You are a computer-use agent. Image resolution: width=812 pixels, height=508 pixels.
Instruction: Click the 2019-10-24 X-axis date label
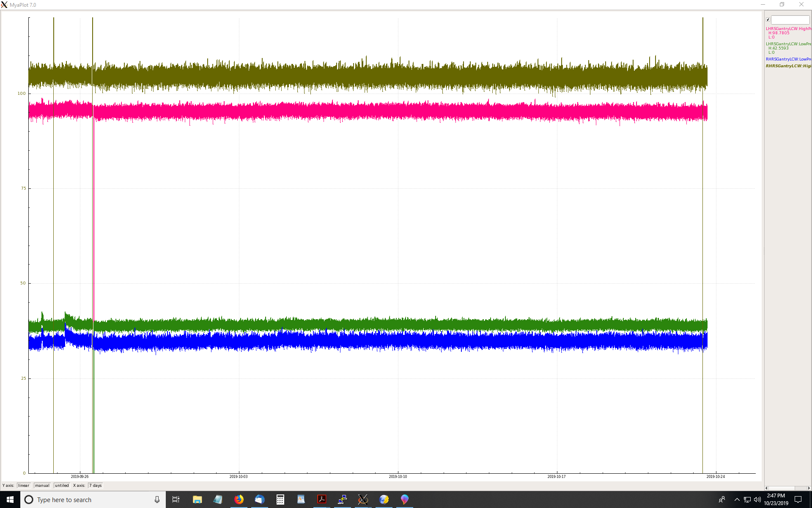coord(716,477)
